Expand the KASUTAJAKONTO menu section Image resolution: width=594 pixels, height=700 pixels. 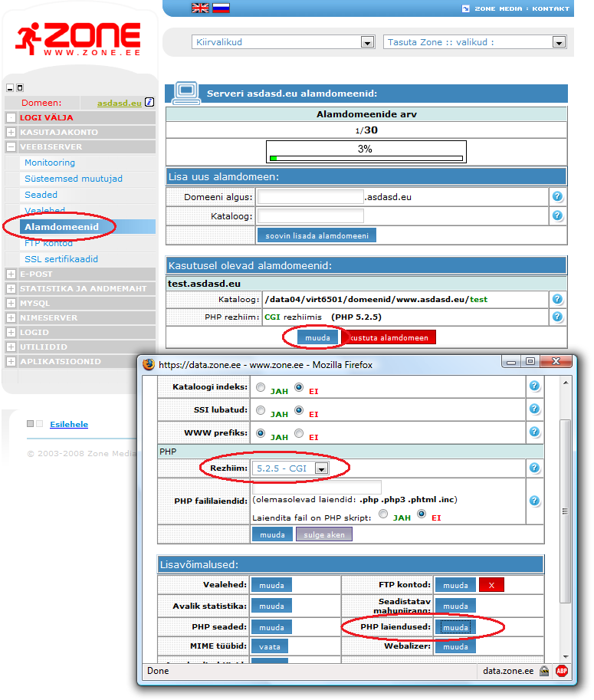point(11,132)
